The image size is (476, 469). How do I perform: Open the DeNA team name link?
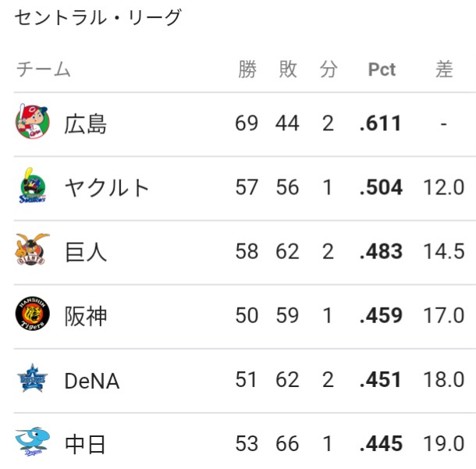tap(92, 381)
